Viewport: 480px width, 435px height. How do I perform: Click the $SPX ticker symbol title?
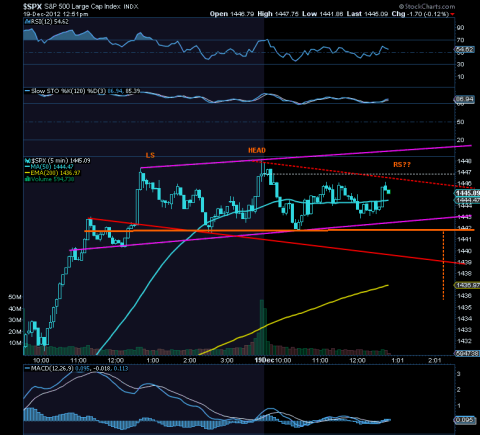pyautogui.click(x=32, y=6)
